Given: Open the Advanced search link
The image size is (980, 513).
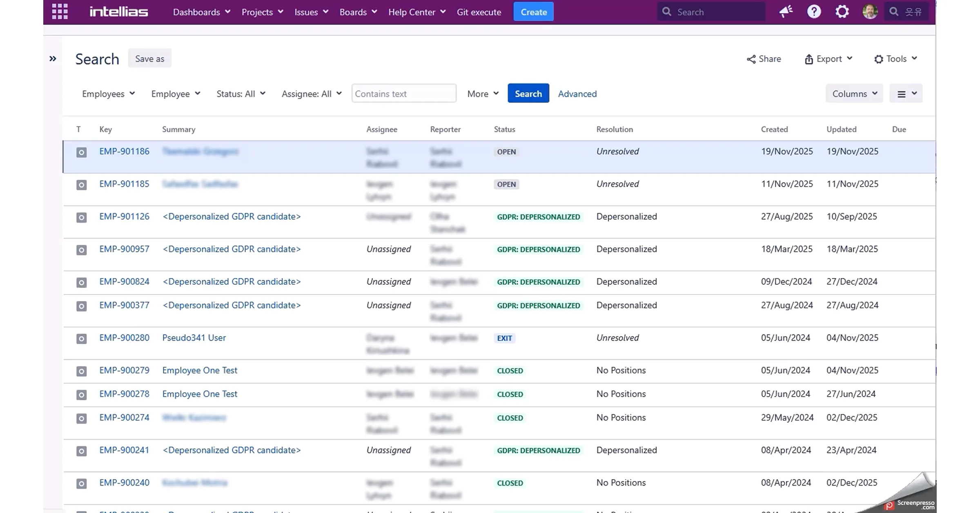Looking at the screenshot, I should pos(577,94).
